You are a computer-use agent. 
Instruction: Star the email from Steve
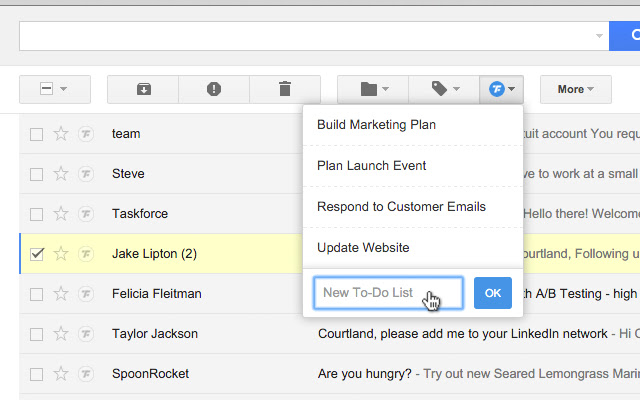coord(61,174)
